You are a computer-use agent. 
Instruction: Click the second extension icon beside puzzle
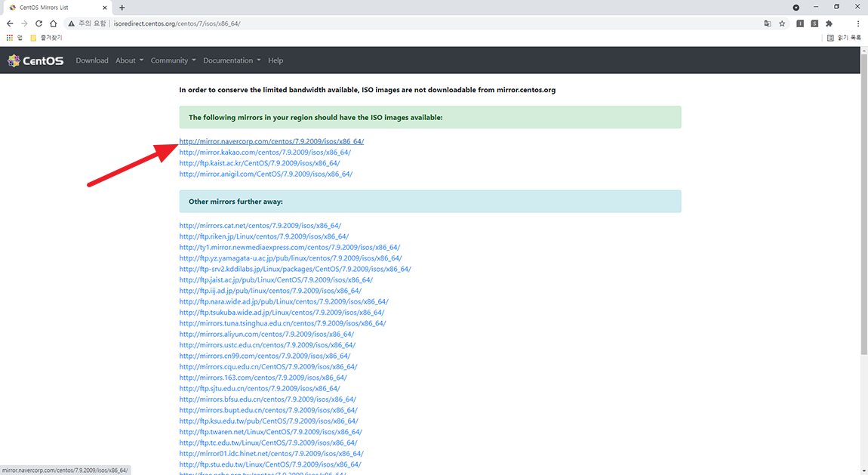point(814,24)
